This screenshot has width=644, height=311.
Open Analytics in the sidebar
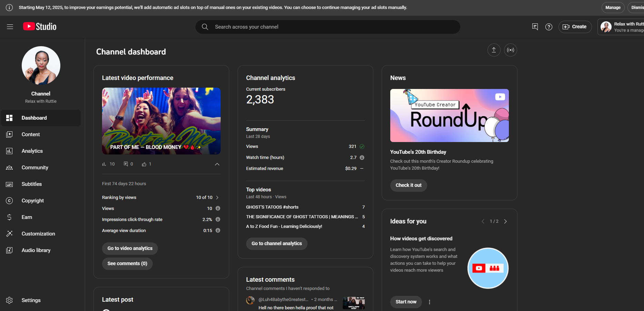click(41, 151)
